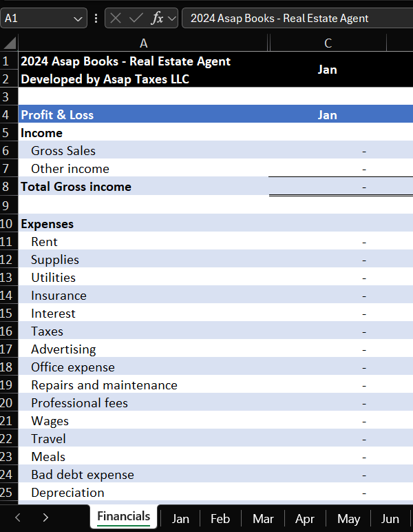Select all cells via corner triangle
The height and width of the screenshot is (532, 413).
tap(9, 43)
